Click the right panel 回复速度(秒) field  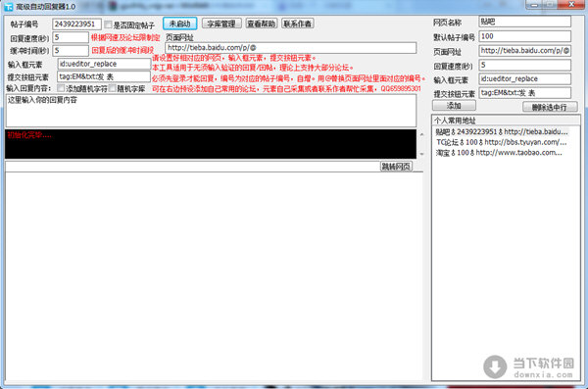point(525,65)
